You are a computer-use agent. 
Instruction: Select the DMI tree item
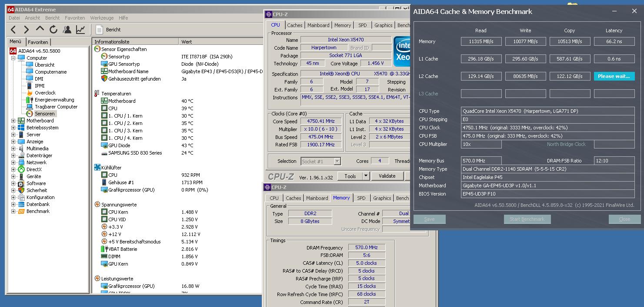pyautogui.click(x=39, y=79)
